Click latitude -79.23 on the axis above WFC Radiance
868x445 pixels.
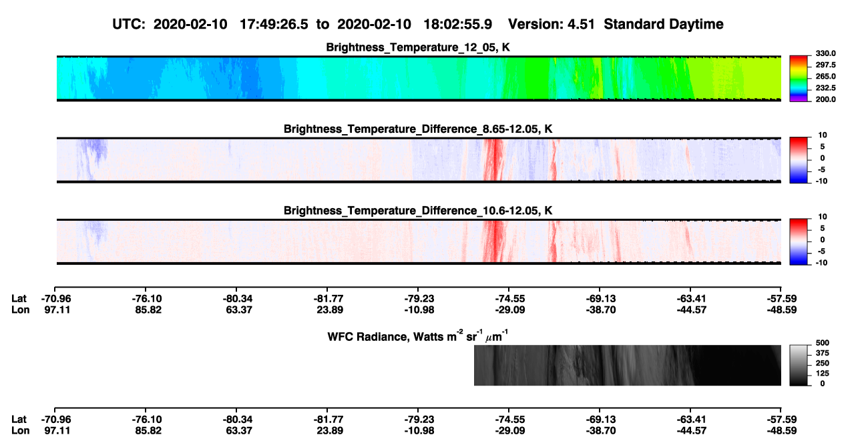click(x=419, y=299)
